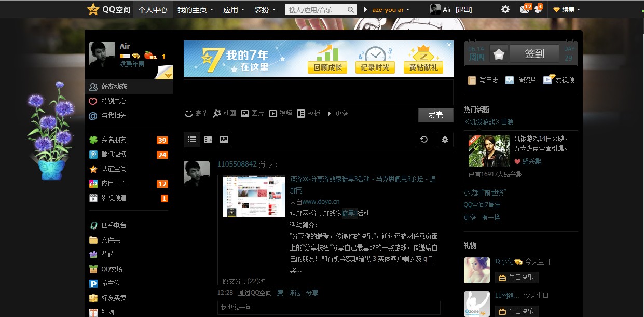The width and height of the screenshot is (644, 317).
Task: Select 好友动态 in the sidebar
Action: point(129,86)
